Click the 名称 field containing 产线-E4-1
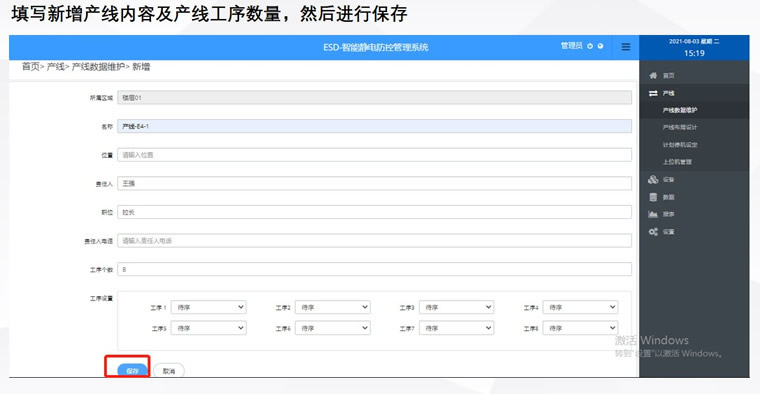Viewport: 760px width, 394px height. pos(374,126)
